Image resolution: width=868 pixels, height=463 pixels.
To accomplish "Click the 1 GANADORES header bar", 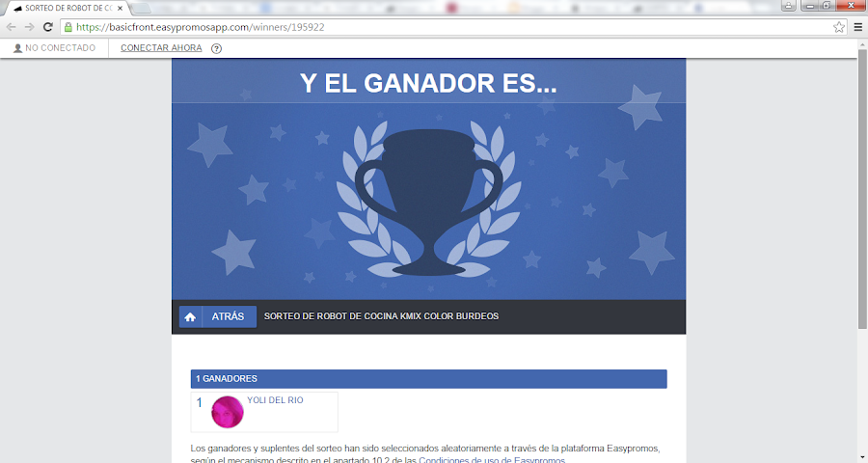I will coord(428,379).
